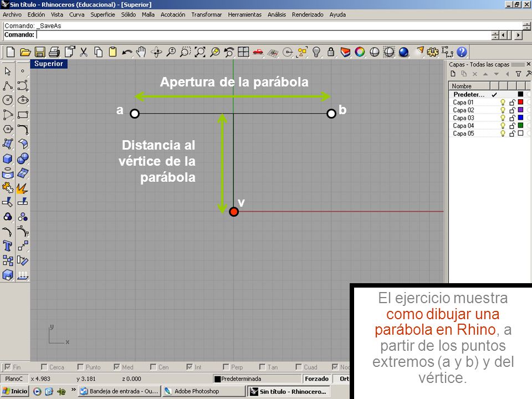Click the Print icon in the toolbar
Screen dimensions: 532x399
point(54,52)
